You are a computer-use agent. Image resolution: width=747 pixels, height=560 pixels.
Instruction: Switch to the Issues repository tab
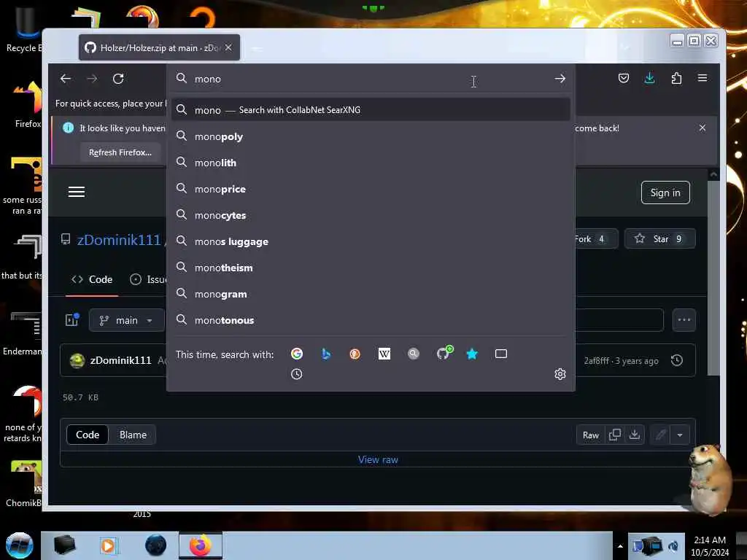tap(148, 279)
